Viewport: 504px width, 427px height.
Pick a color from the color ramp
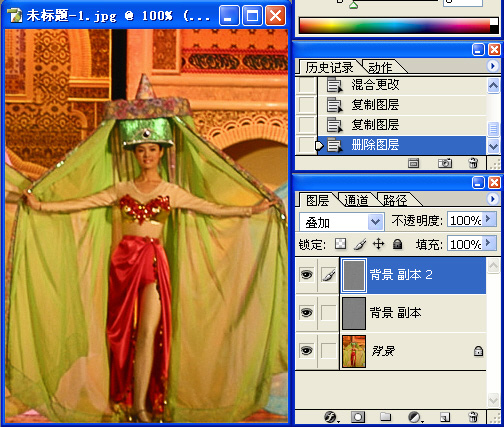(x=395, y=26)
